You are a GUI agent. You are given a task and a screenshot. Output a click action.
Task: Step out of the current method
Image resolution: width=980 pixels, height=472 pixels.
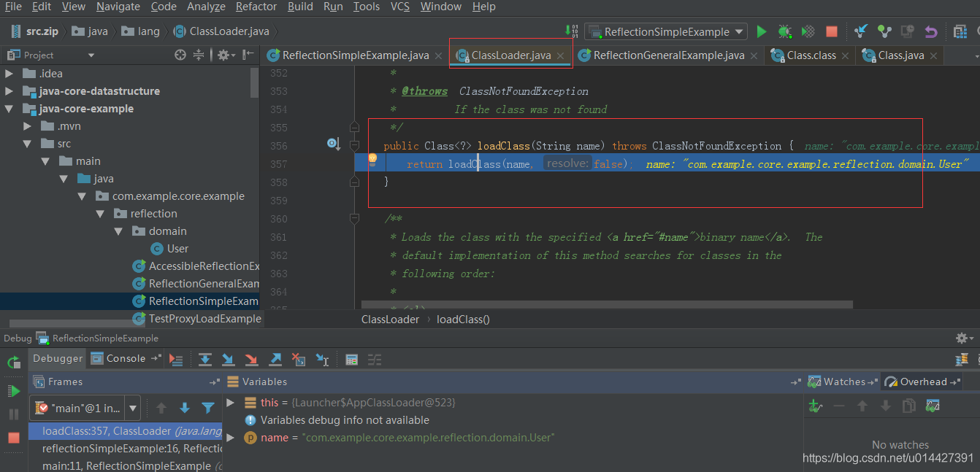pyautogui.click(x=275, y=359)
